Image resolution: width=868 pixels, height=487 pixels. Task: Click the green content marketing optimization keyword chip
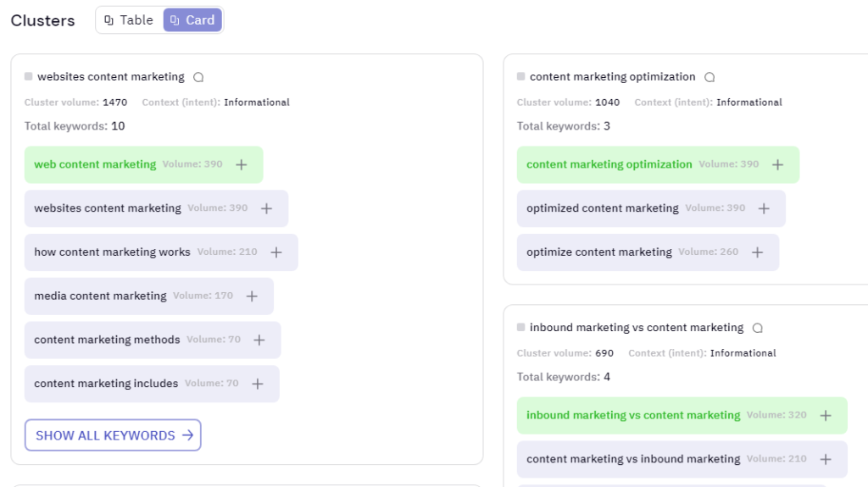[658, 165]
